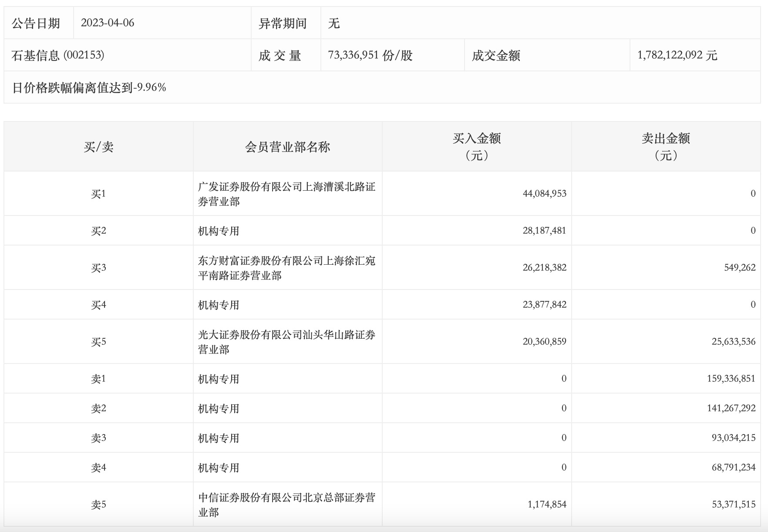Select the 买5 row label
768x532 pixels.
coord(98,342)
